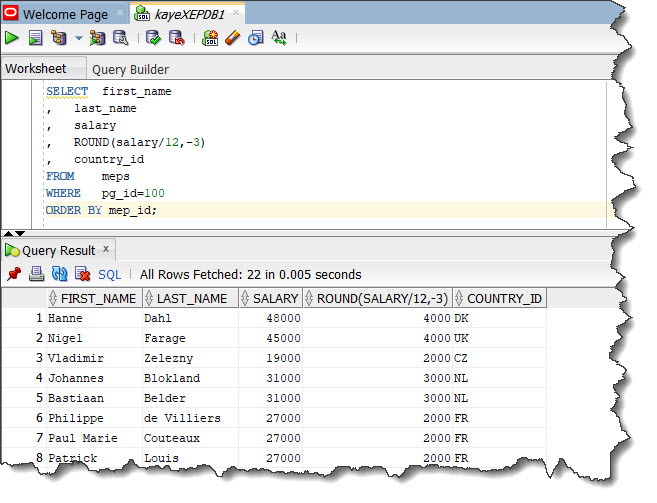The width and height of the screenshot is (657, 503).
Task: Open the Query Builder tab
Action: pos(130,69)
